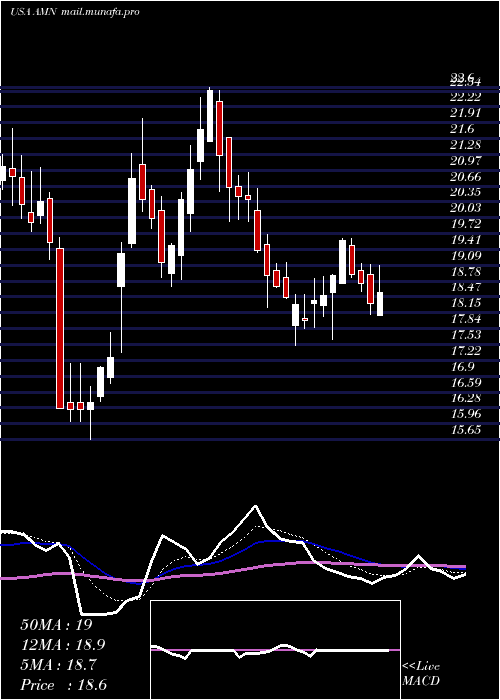Click the 'USA AMN mail.munafa.pro' chart title

pyautogui.click(x=75, y=12)
